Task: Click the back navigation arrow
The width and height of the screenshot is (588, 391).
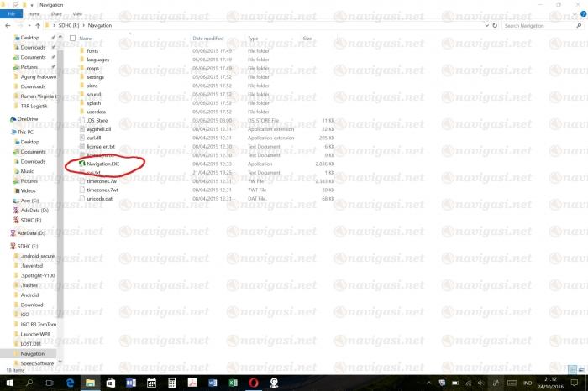Action: click(8, 25)
